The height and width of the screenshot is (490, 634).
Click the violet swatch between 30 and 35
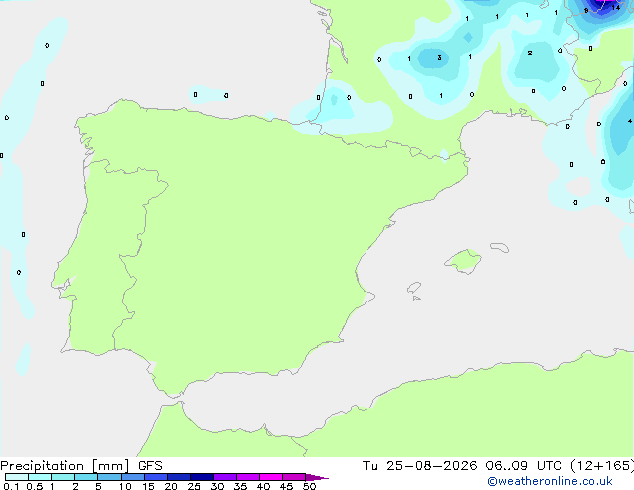tap(225, 477)
